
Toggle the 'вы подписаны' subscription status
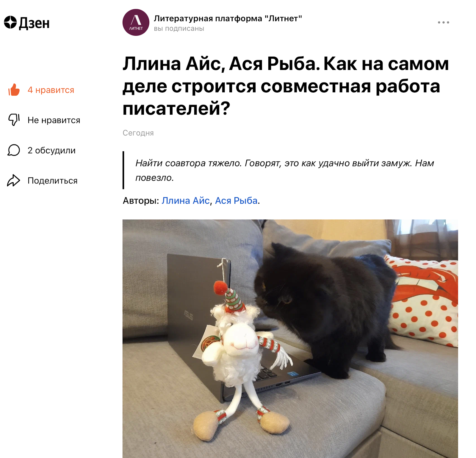coord(179,29)
